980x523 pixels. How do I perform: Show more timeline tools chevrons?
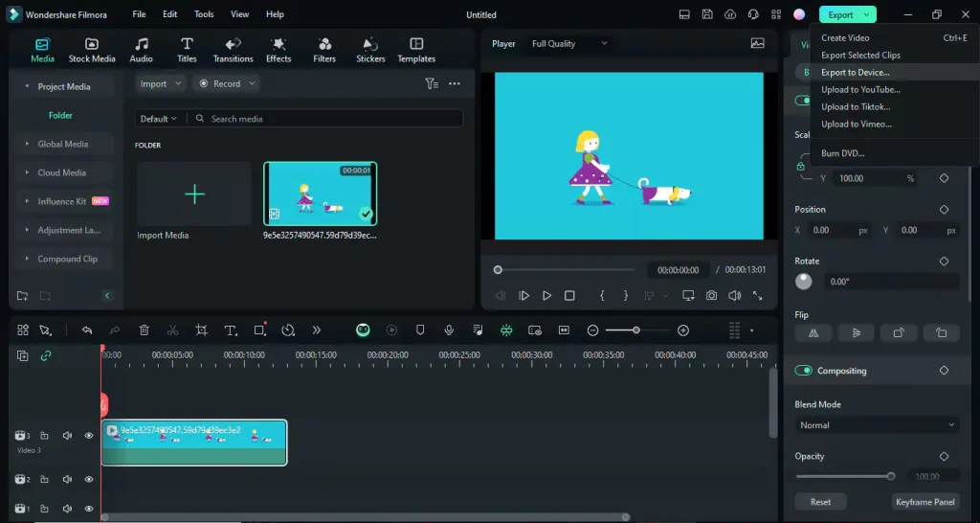coord(316,330)
